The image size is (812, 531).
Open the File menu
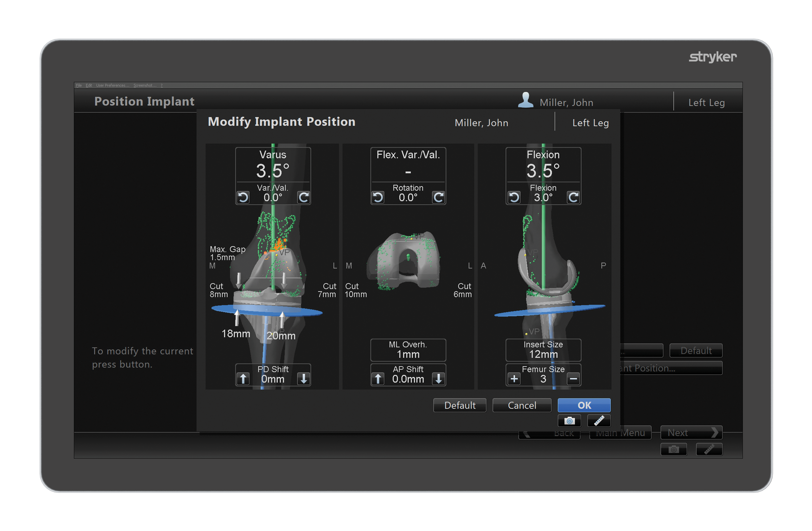coord(79,85)
